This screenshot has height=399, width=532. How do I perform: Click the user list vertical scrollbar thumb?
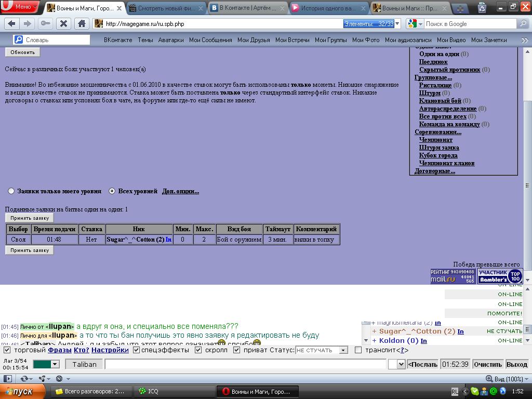[x=527, y=329]
